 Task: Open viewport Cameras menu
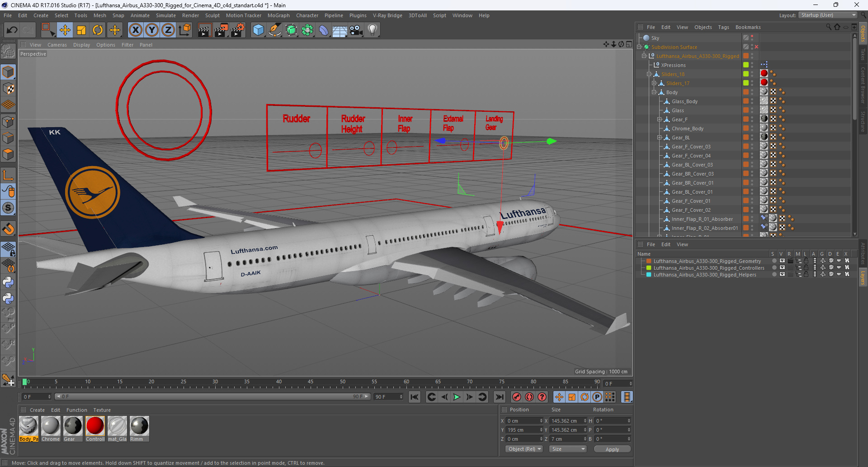pos(57,45)
